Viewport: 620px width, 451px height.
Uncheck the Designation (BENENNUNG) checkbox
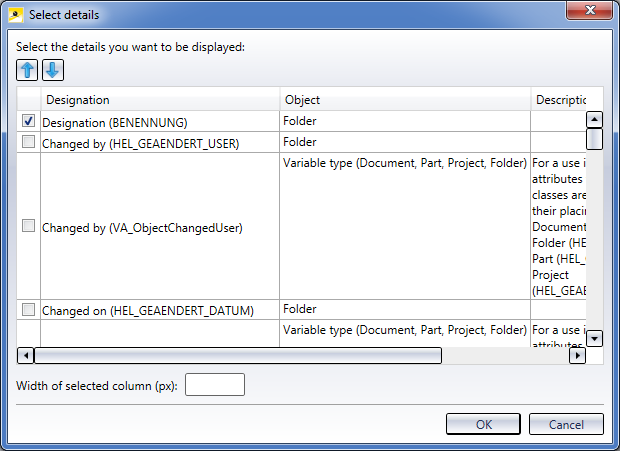(28, 121)
